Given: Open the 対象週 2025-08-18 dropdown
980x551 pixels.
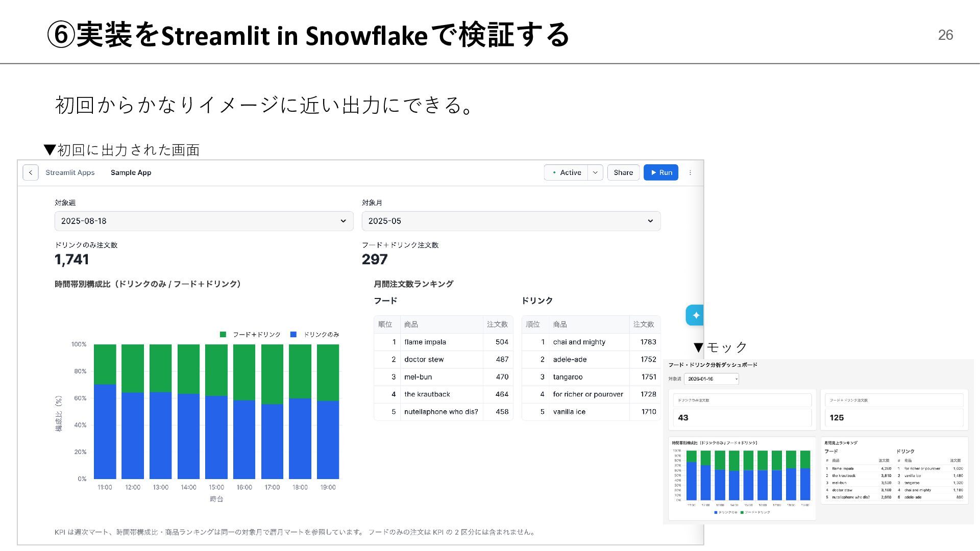Looking at the screenshot, I should pyautogui.click(x=204, y=221).
